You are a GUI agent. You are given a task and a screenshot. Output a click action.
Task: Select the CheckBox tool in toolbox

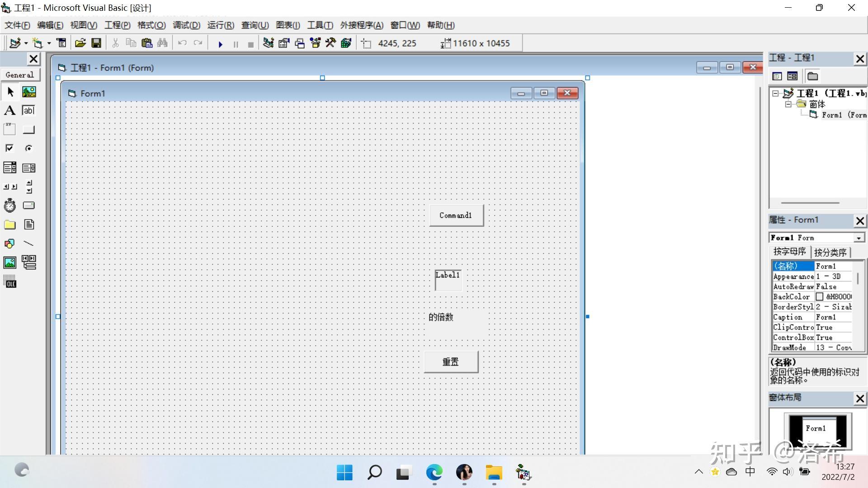[x=9, y=148]
